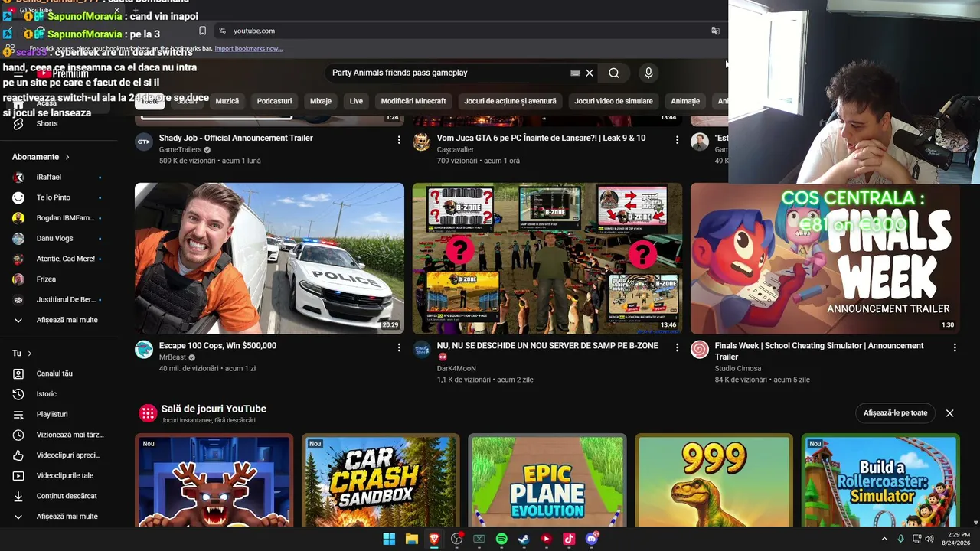Expand the Tu section chevron
The height and width of the screenshot is (551, 980).
click(x=30, y=354)
